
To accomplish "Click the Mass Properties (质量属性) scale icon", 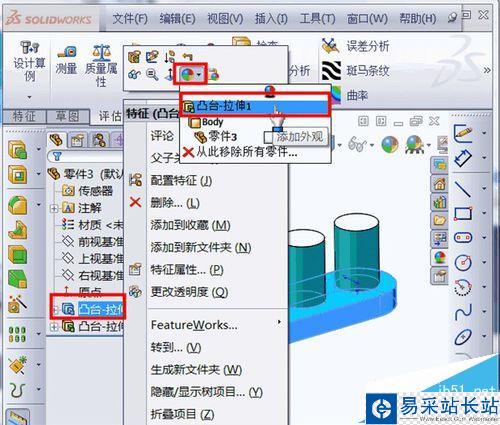I will (x=102, y=52).
